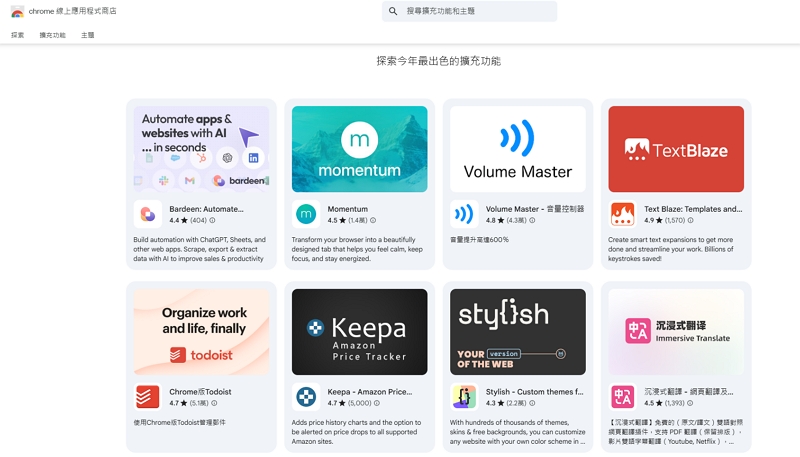Click the info icon beside Momentum rating

point(373,220)
